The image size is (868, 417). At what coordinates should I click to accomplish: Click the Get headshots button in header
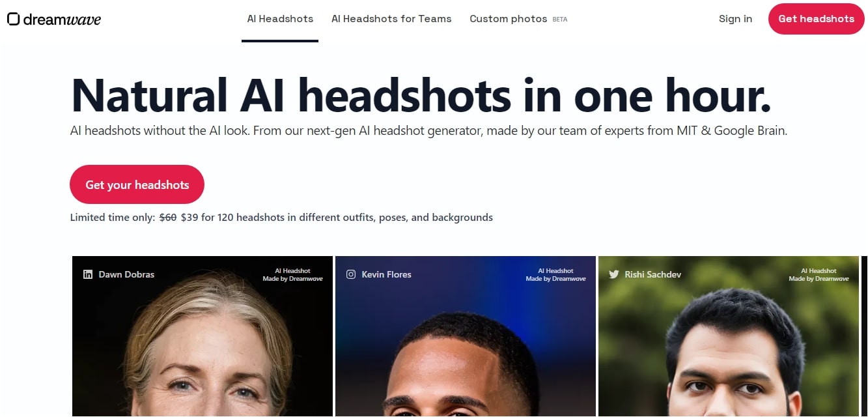pos(817,19)
